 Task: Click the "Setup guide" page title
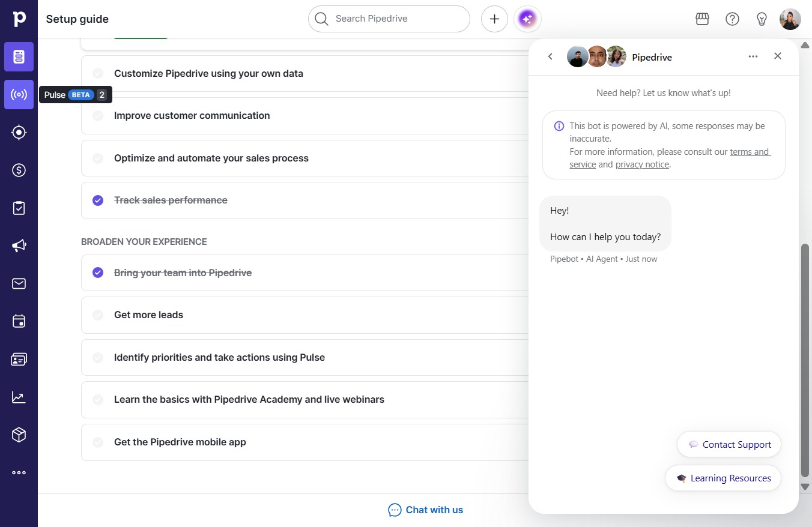click(77, 19)
